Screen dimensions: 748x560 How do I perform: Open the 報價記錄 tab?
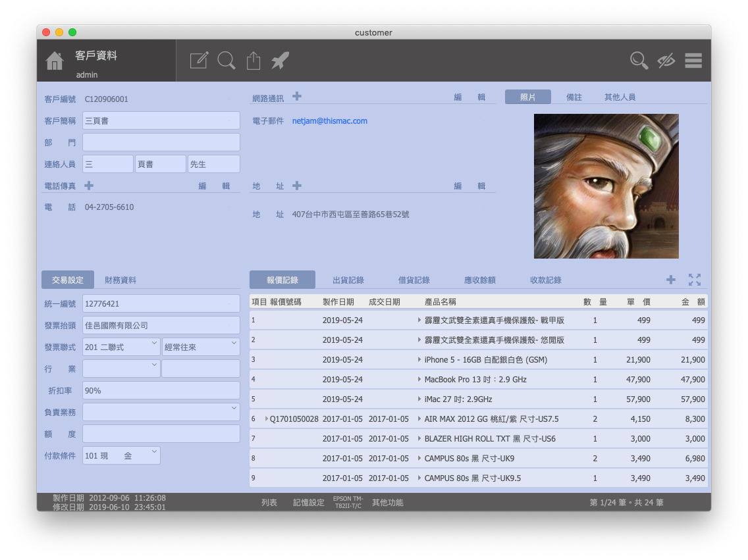click(x=282, y=280)
